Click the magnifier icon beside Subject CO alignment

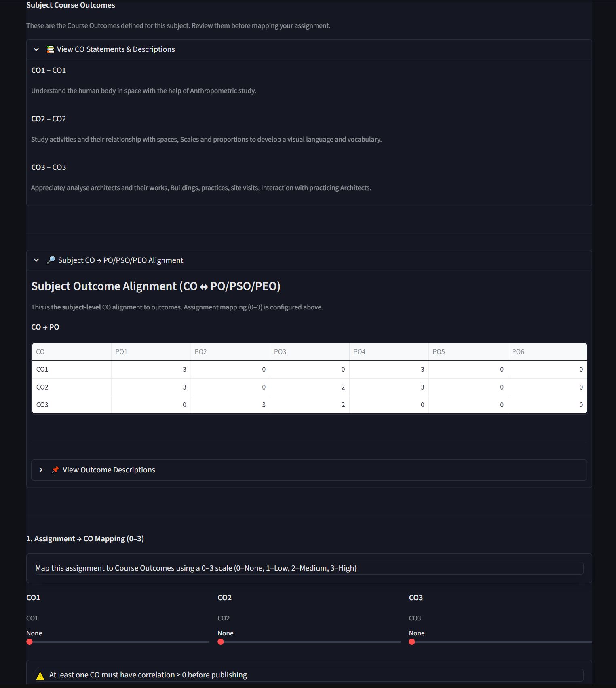pyautogui.click(x=51, y=260)
